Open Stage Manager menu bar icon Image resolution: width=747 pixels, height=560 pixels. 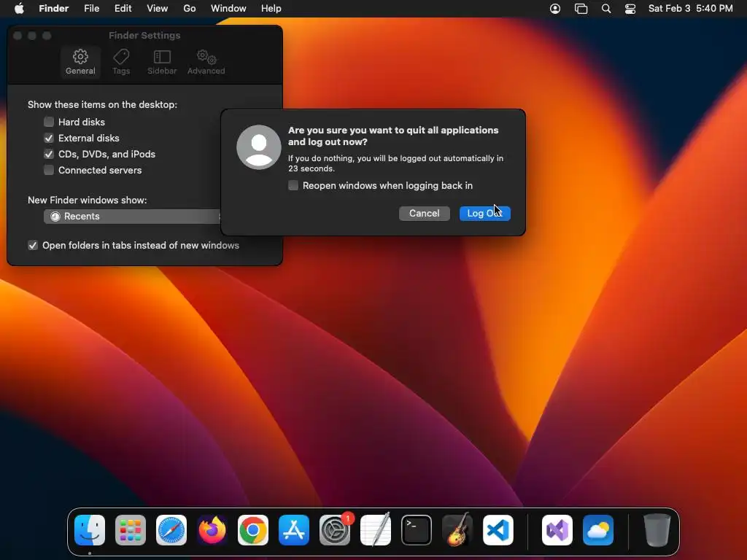(581, 9)
